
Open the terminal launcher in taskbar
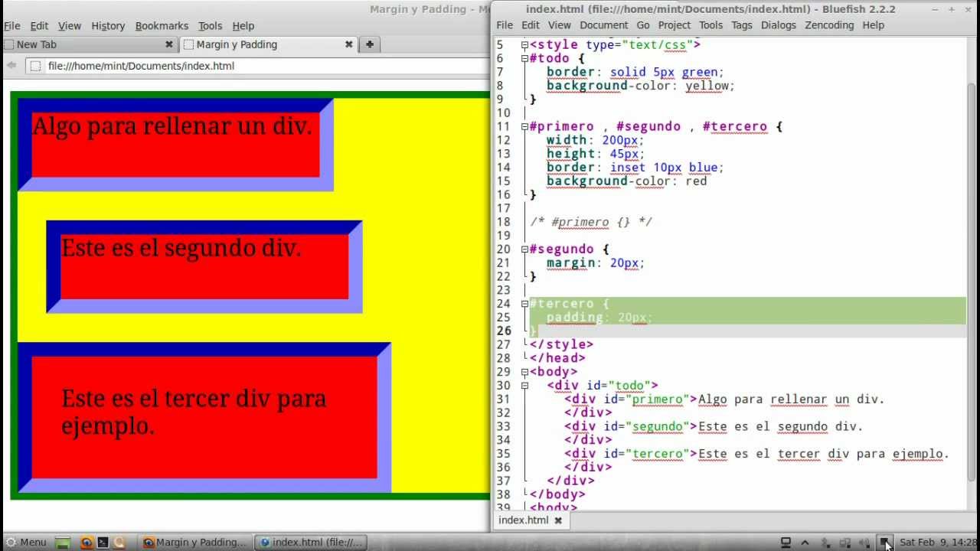103,543
